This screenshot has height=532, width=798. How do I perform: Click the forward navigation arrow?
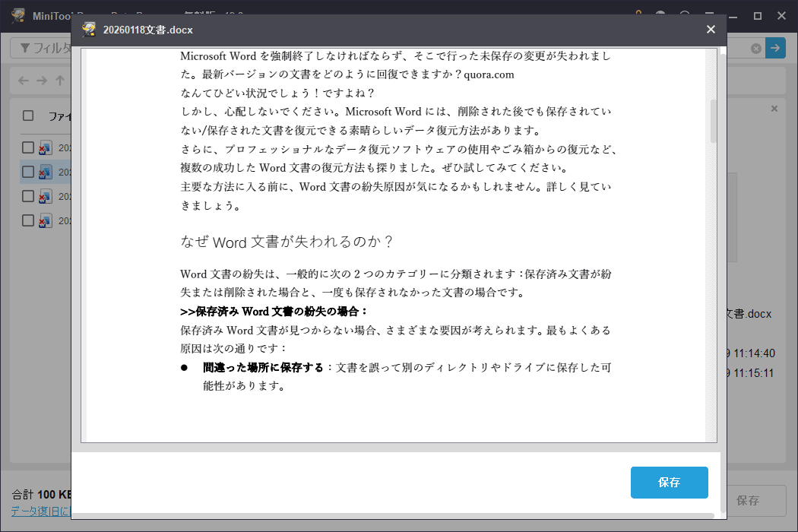[x=41, y=81]
